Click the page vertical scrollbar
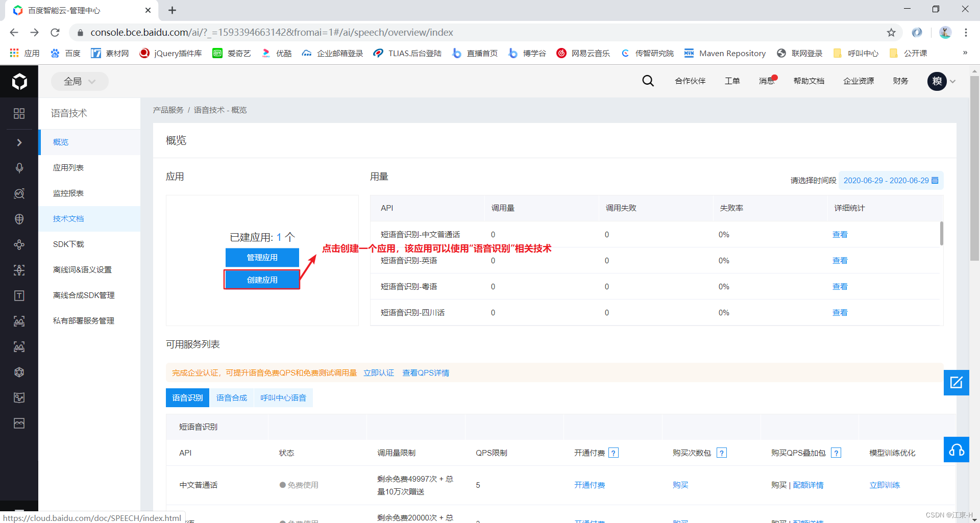The height and width of the screenshot is (523, 980). point(974,168)
